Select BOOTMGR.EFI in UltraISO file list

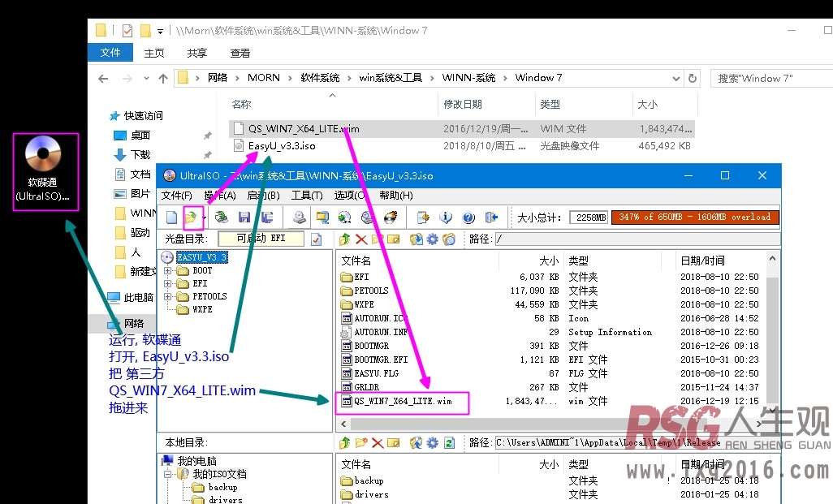[381, 360]
